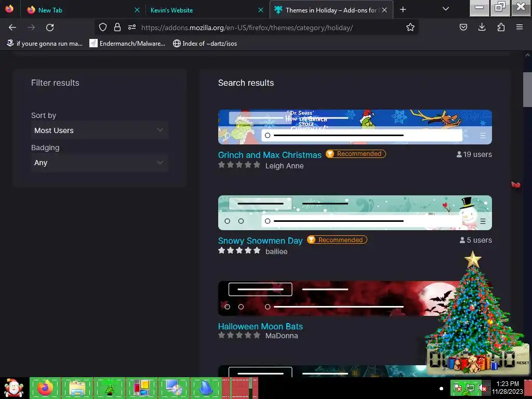
Task: Click author name Leigh Anne
Action: pos(284,166)
